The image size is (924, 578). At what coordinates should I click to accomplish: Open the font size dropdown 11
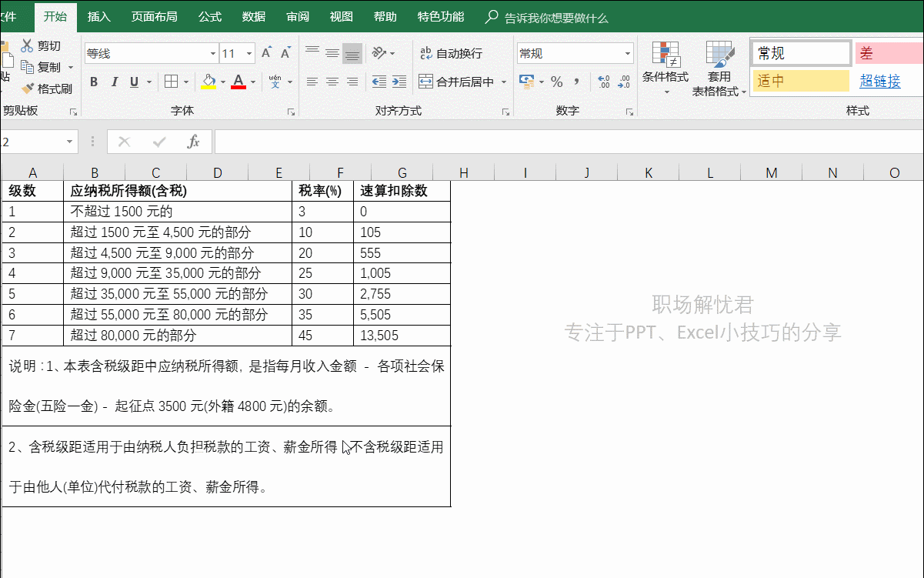[x=249, y=53]
